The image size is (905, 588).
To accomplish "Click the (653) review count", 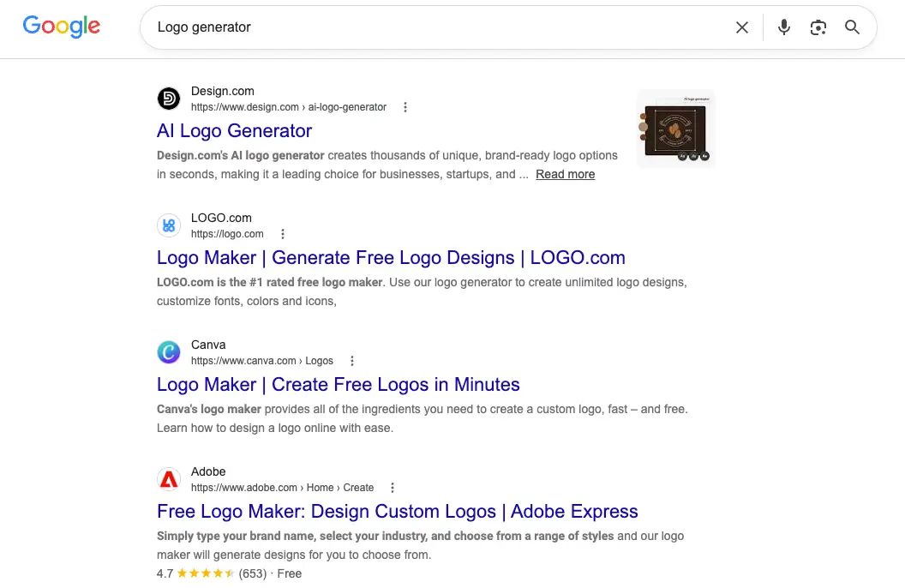I will tap(253, 573).
